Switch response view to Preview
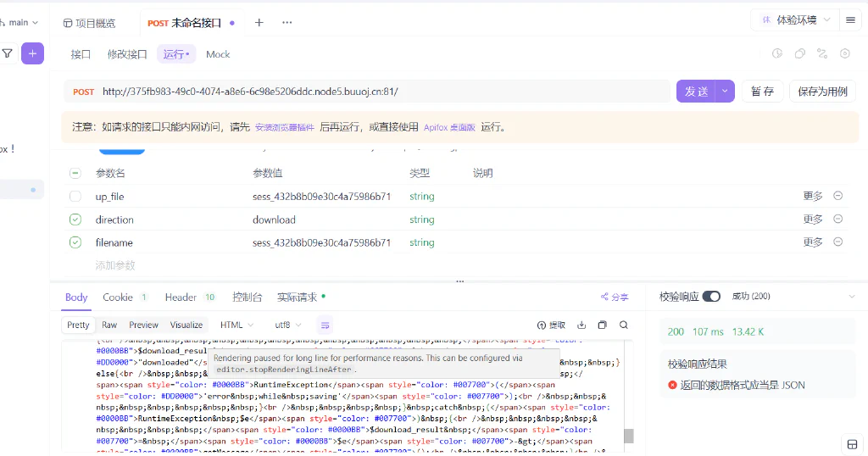 pyautogui.click(x=143, y=325)
